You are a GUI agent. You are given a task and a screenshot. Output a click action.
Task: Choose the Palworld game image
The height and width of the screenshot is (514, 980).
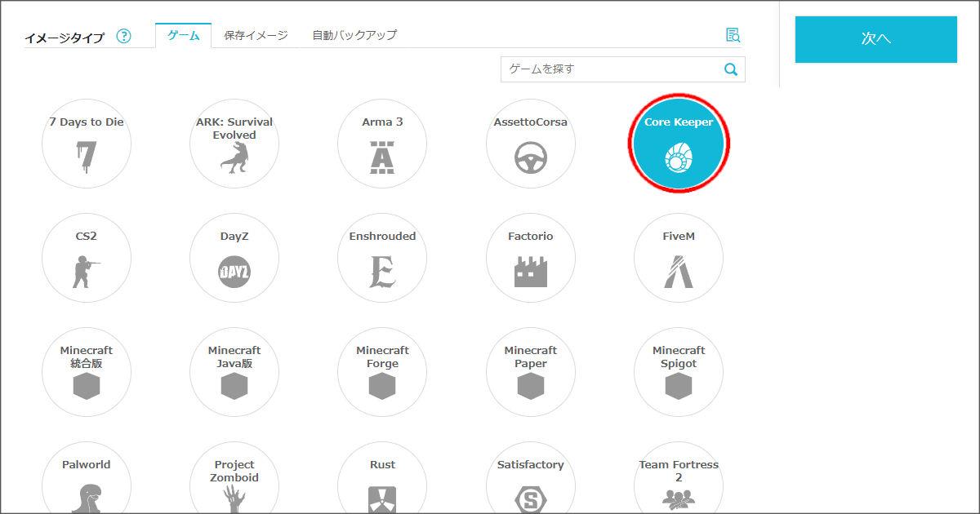pos(87,478)
